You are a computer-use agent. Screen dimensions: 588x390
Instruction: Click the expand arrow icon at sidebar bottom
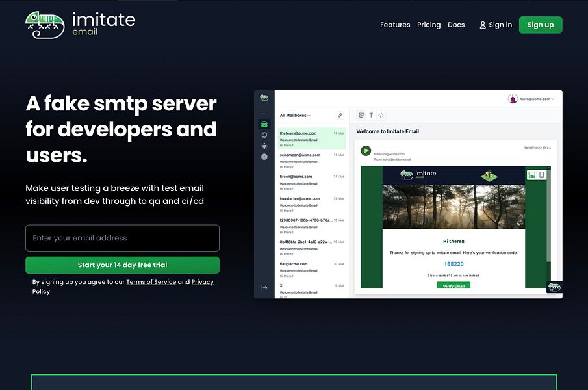click(x=264, y=287)
